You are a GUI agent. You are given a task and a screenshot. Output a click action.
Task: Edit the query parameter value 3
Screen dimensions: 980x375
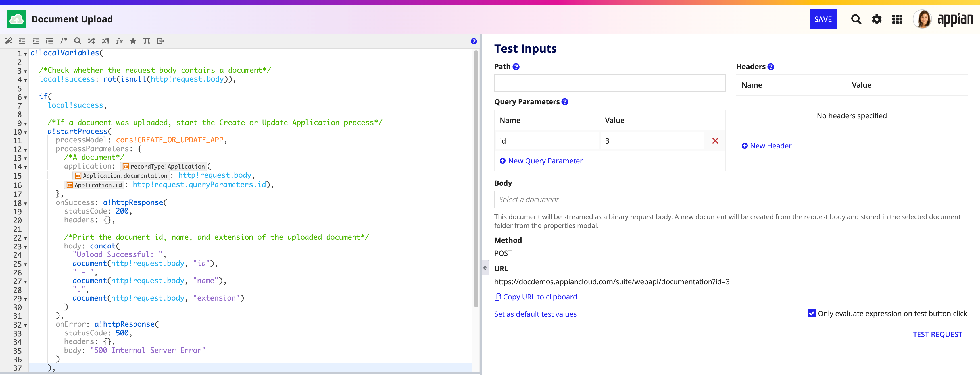pos(652,141)
